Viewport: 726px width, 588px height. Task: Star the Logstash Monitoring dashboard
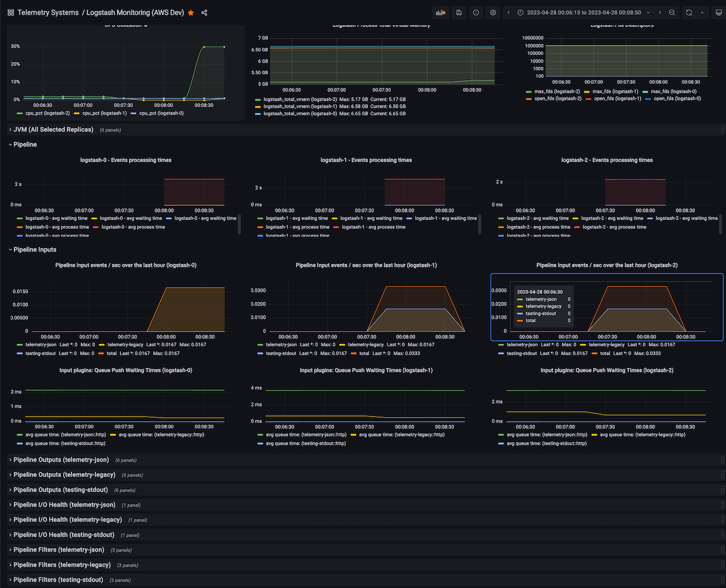point(191,12)
